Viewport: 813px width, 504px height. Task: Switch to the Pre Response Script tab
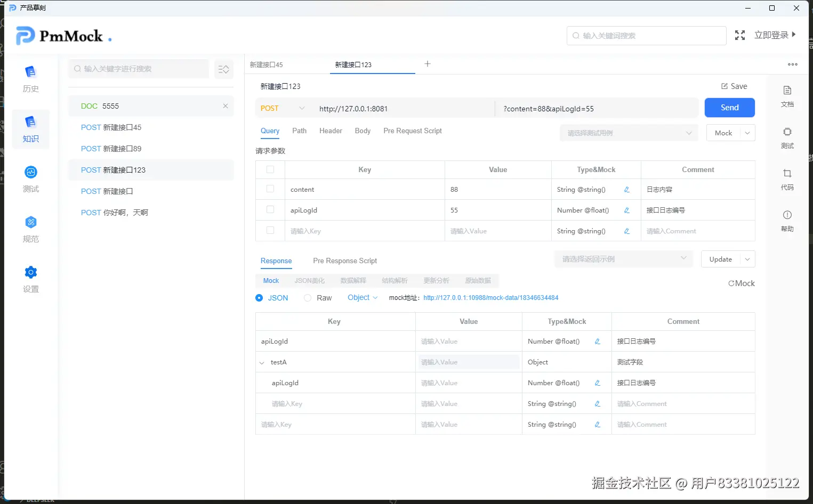tap(345, 261)
